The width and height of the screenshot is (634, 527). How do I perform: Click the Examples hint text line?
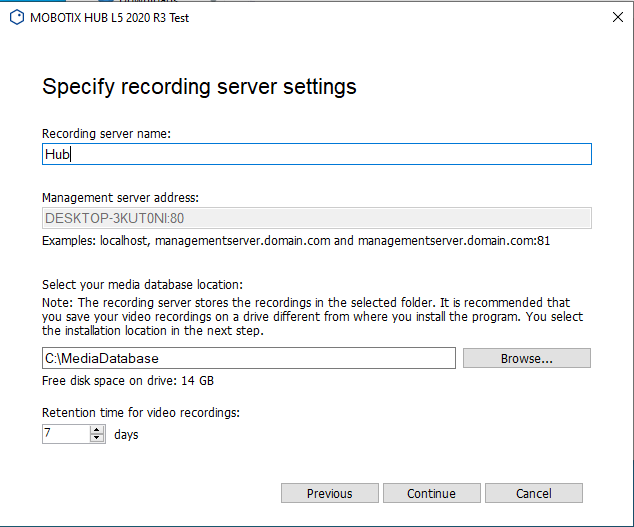(x=294, y=241)
